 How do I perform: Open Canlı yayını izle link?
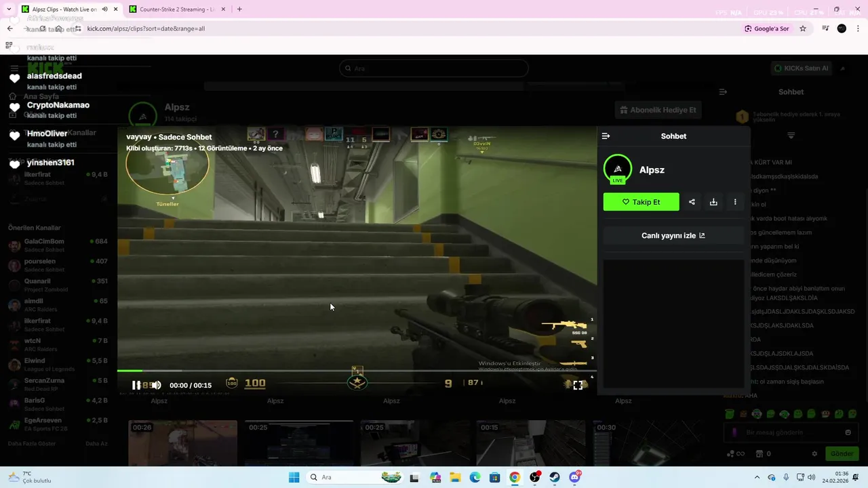[x=673, y=236]
